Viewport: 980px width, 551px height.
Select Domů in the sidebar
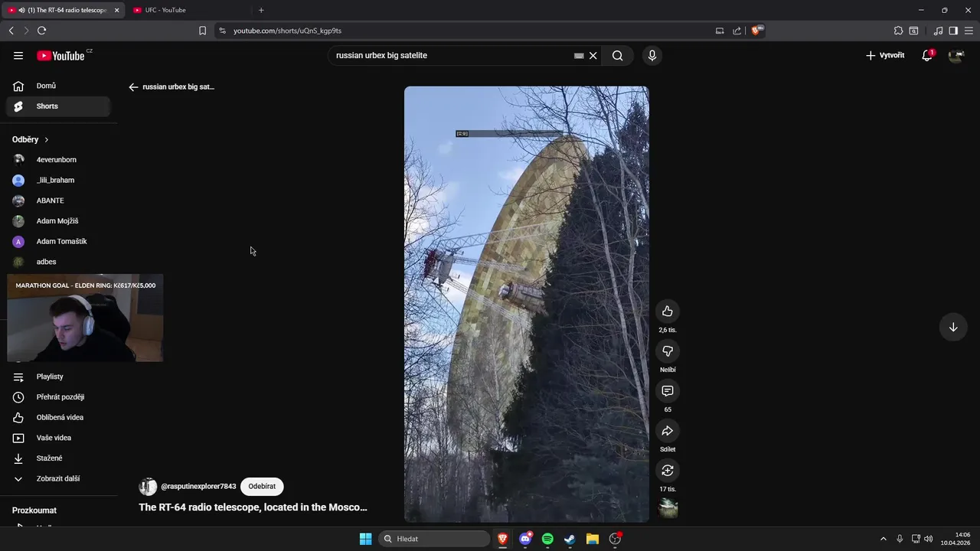point(58,86)
